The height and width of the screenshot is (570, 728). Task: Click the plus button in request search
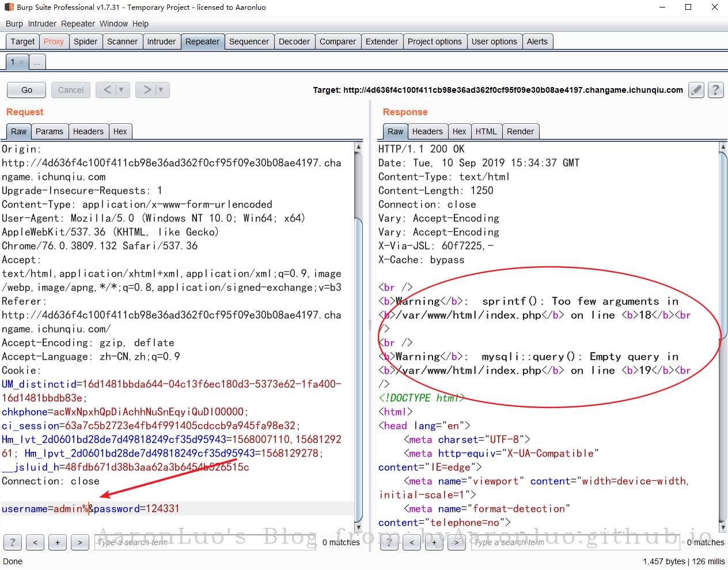click(58, 542)
